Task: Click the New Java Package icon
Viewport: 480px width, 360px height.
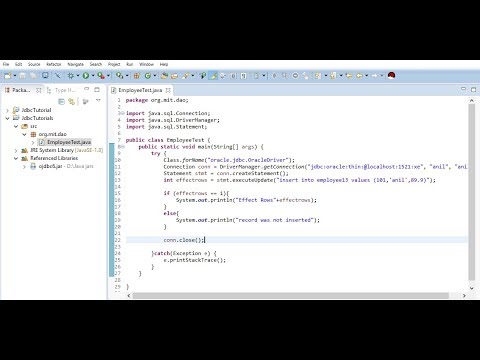Action: [137, 76]
